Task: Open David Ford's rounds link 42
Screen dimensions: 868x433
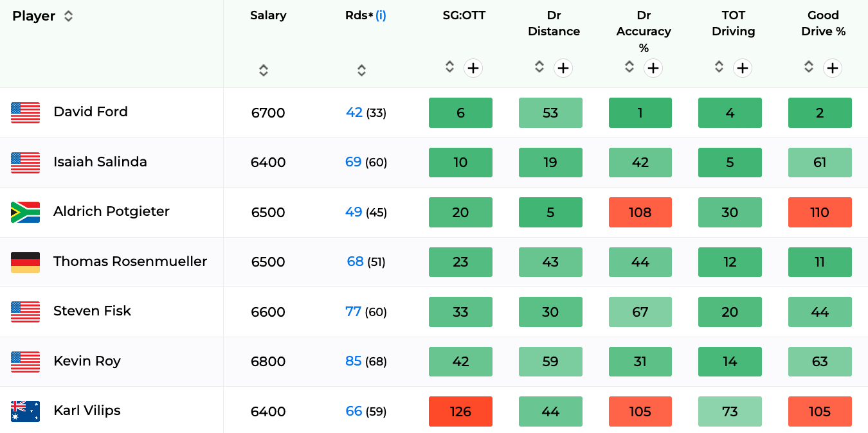Action: point(354,112)
